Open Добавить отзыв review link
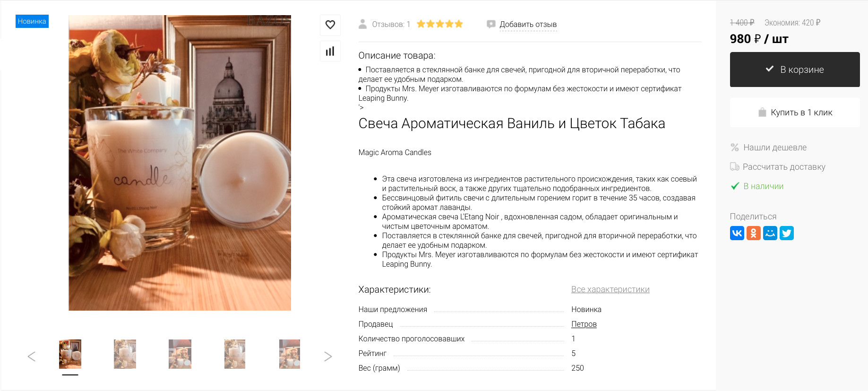 (528, 25)
